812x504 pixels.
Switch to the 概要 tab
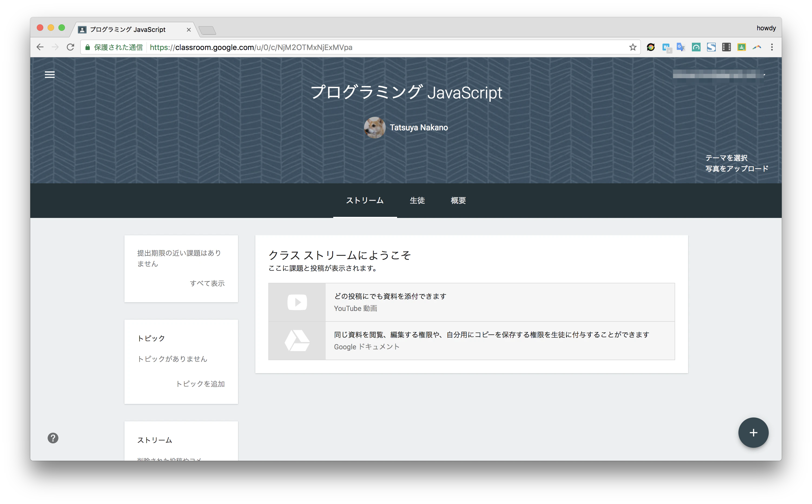point(458,200)
